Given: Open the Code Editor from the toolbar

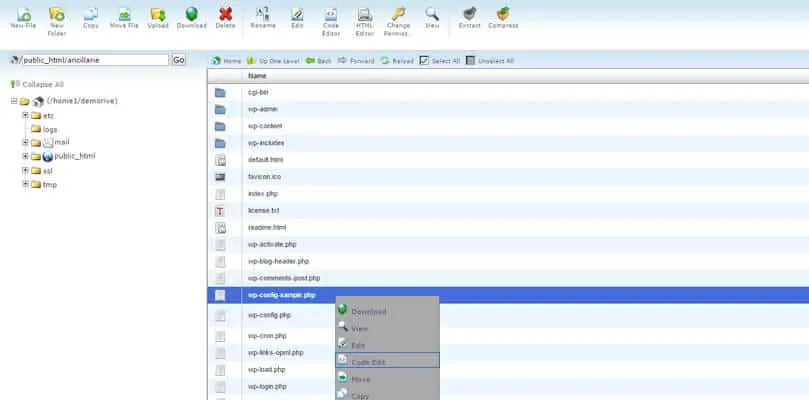Looking at the screenshot, I should [331, 21].
